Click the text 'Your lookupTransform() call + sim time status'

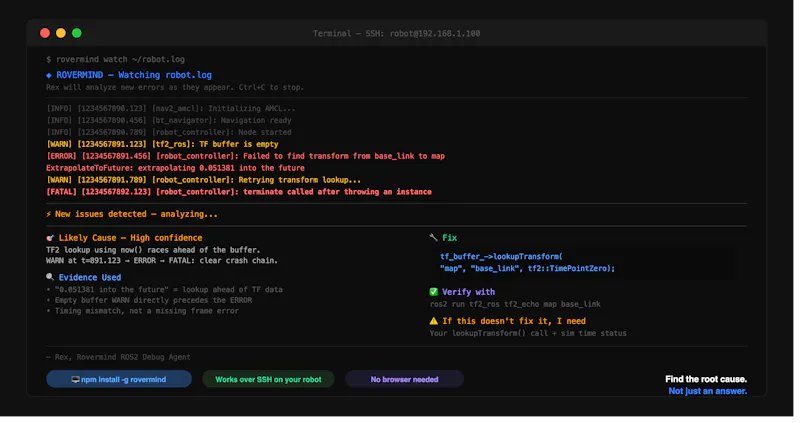coord(528,334)
